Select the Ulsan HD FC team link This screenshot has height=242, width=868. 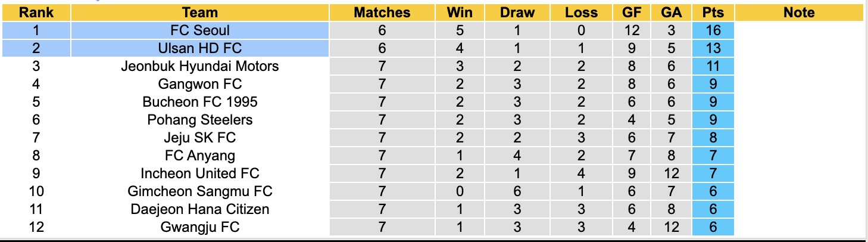199,48
